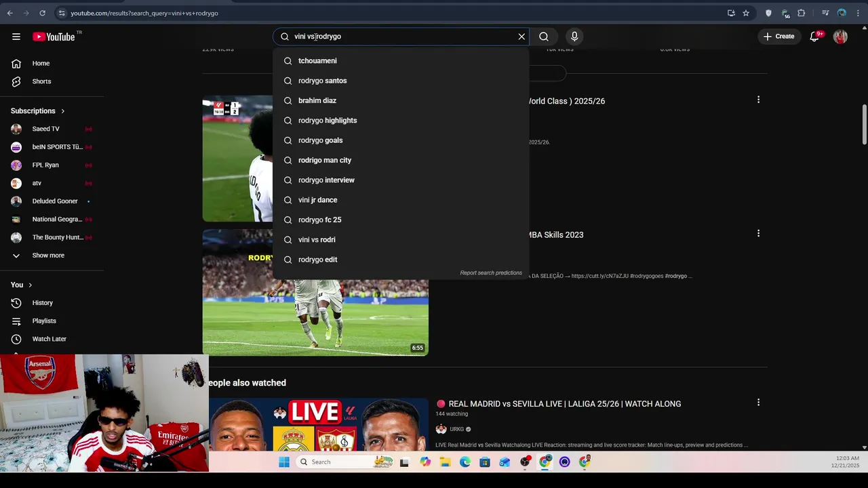
Task: Click the page vertical scrollbar thumb
Action: pyautogui.click(x=864, y=124)
